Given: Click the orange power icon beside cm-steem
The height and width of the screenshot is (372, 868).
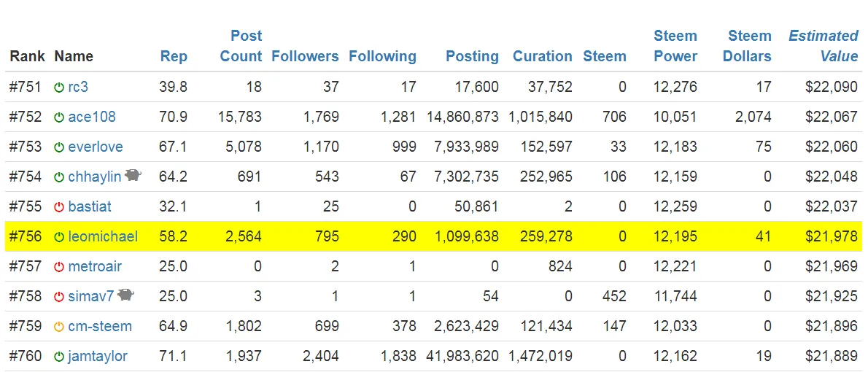Looking at the screenshot, I should pyautogui.click(x=59, y=327).
